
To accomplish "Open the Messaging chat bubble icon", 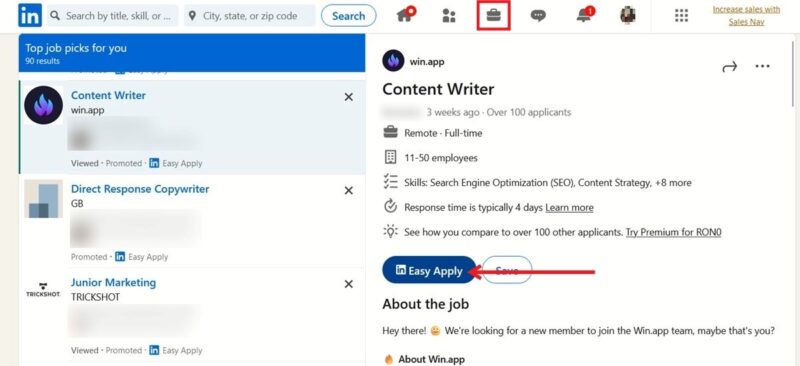I will pyautogui.click(x=538, y=16).
